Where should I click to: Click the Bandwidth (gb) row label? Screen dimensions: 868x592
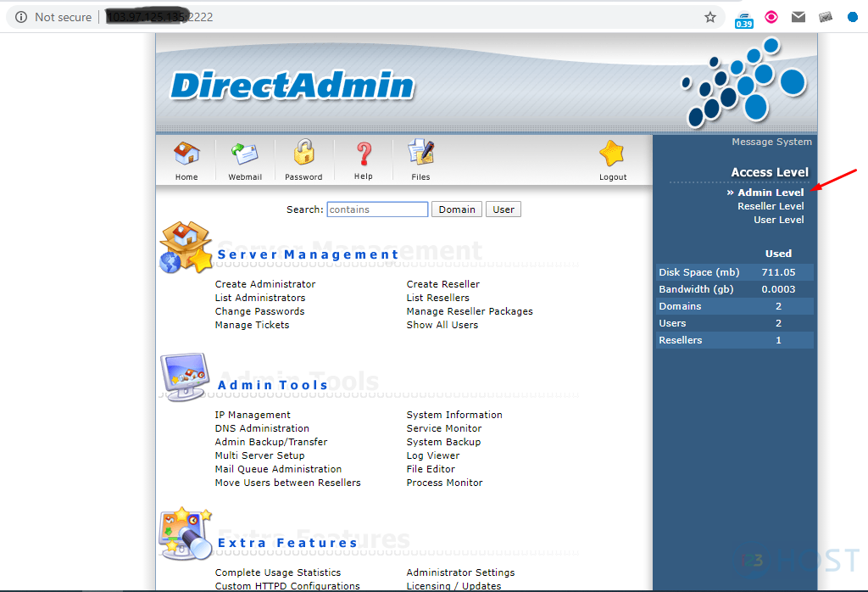coord(696,289)
